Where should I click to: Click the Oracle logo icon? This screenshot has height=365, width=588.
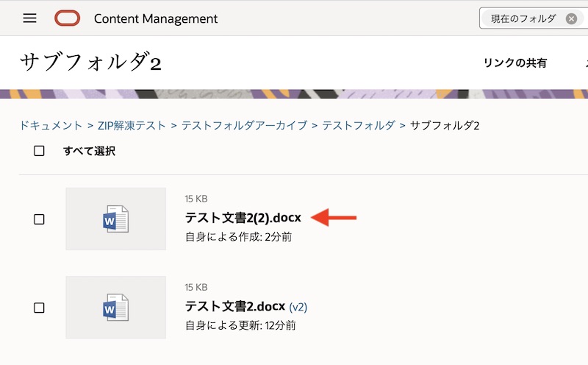tap(68, 18)
